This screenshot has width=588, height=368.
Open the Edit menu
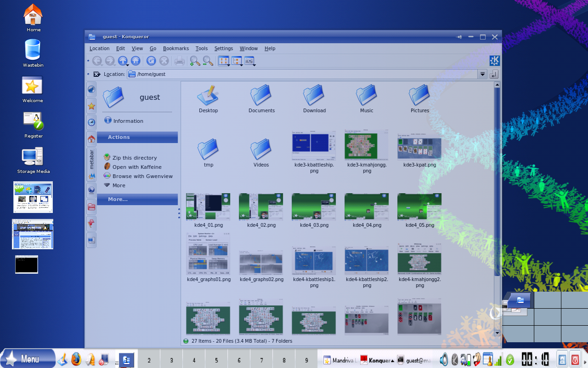(x=120, y=48)
